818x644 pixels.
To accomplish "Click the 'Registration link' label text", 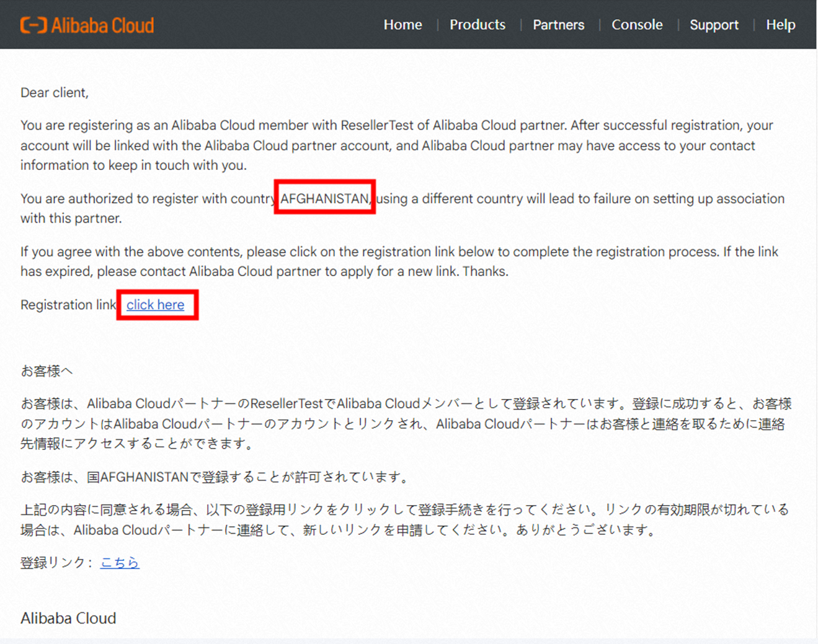I will (68, 305).
